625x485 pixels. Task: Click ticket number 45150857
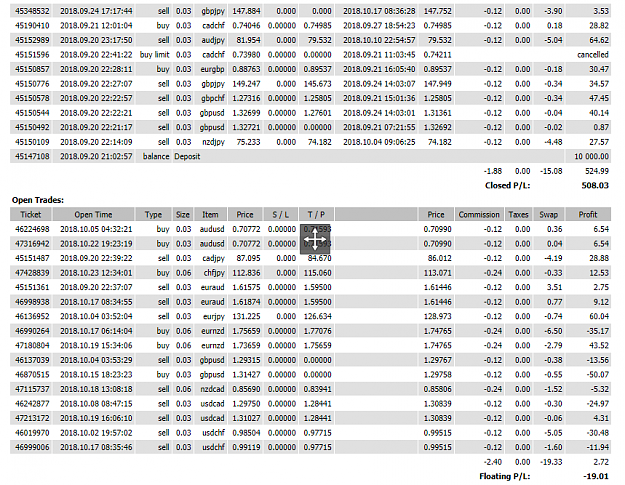click(32, 69)
